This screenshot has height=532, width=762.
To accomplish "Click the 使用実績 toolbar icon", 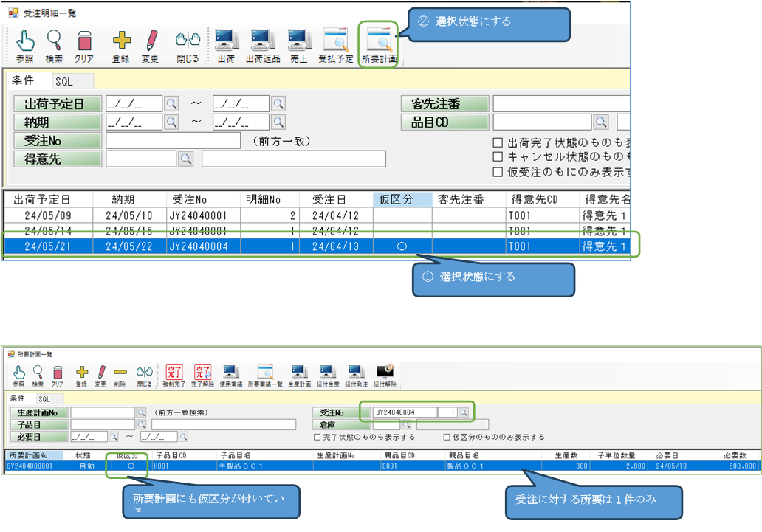I will coord(231,375).
